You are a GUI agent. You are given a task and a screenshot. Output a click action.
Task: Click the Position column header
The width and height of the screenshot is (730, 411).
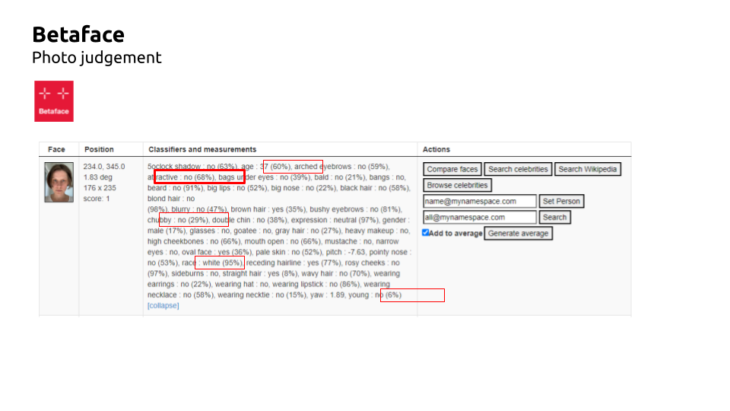click(99, 149)
